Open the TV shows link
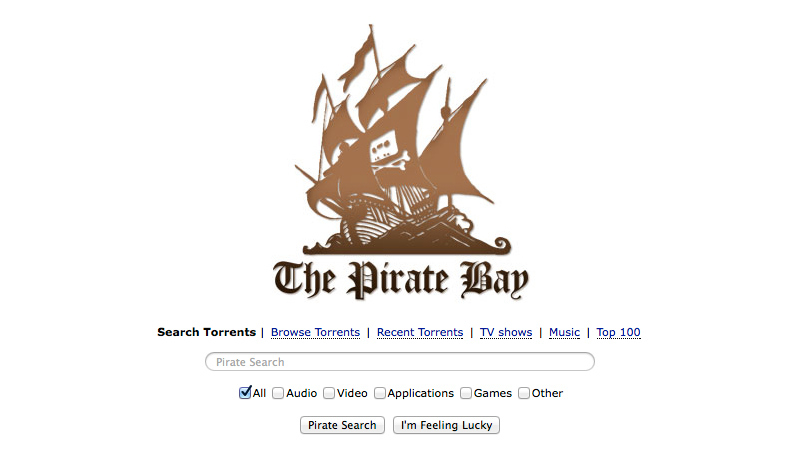Viewport: 800px width, 460px height. point(506,333)
